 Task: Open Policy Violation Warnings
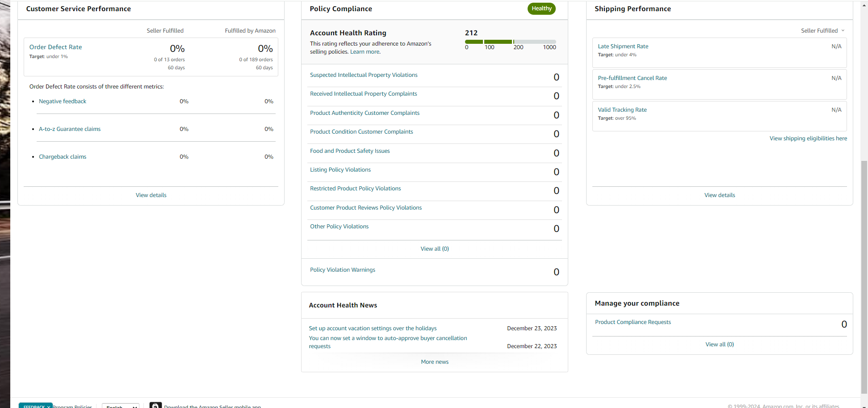[x=343, y=270]
